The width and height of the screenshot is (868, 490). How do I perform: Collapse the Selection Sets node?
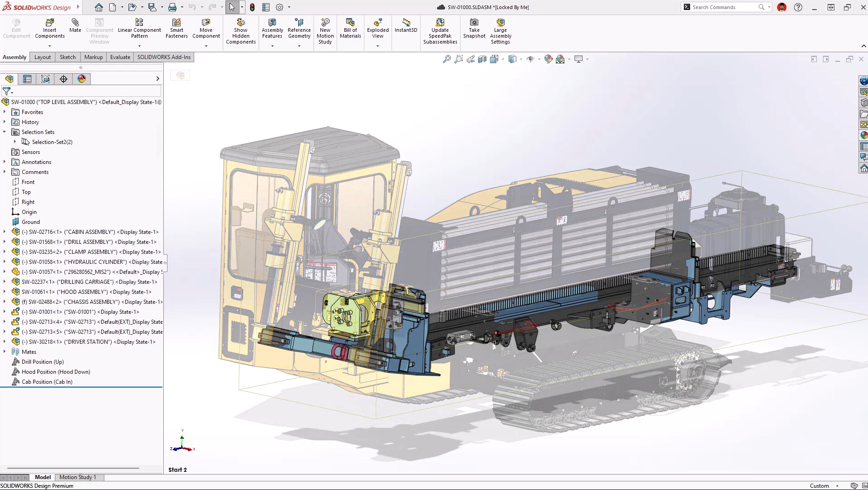pos(5,132)
